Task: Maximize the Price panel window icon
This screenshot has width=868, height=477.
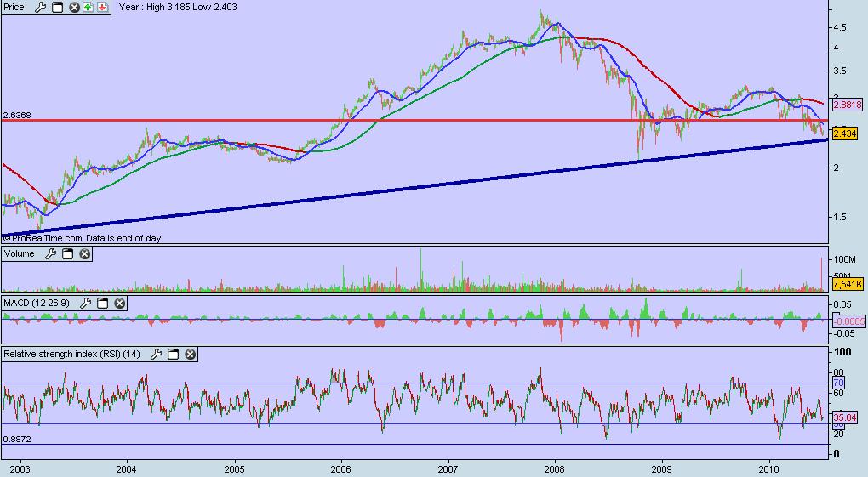Action: (x=57, y=7)
